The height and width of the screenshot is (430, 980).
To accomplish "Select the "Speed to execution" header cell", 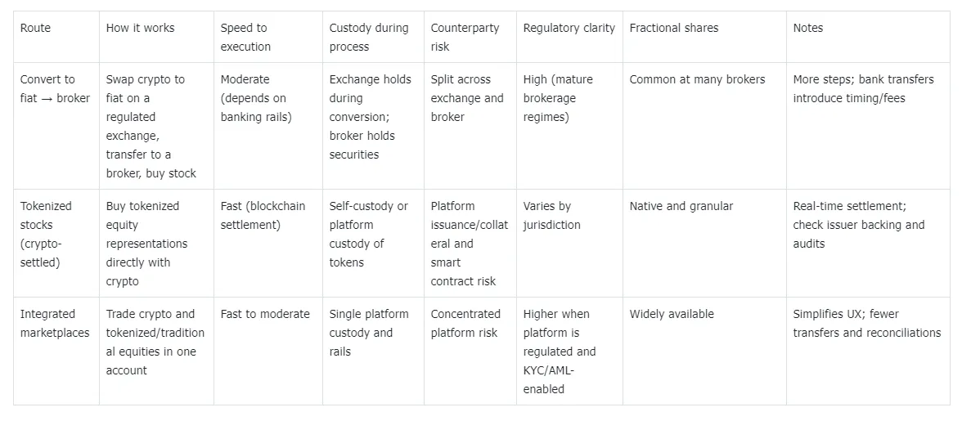I will 244,38.
